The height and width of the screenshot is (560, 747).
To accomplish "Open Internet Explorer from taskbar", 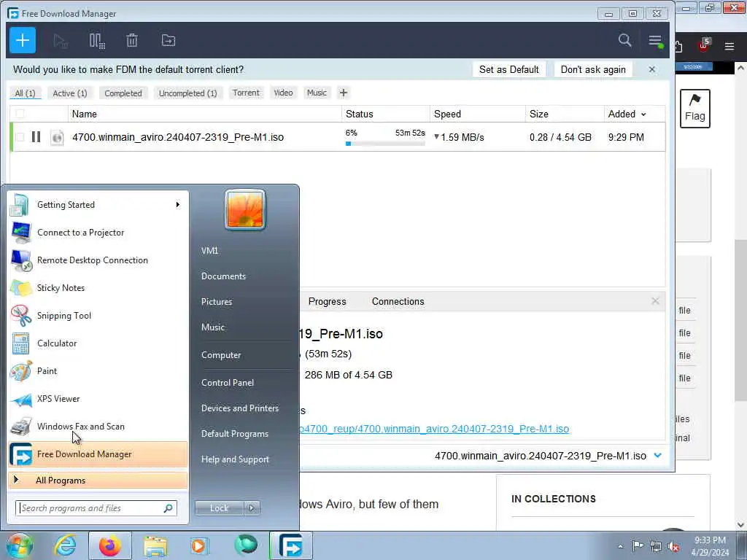I will click(65, 545).
